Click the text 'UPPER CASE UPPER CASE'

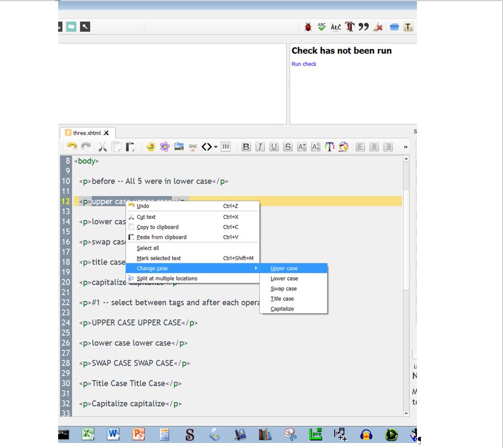coord(136,323)
